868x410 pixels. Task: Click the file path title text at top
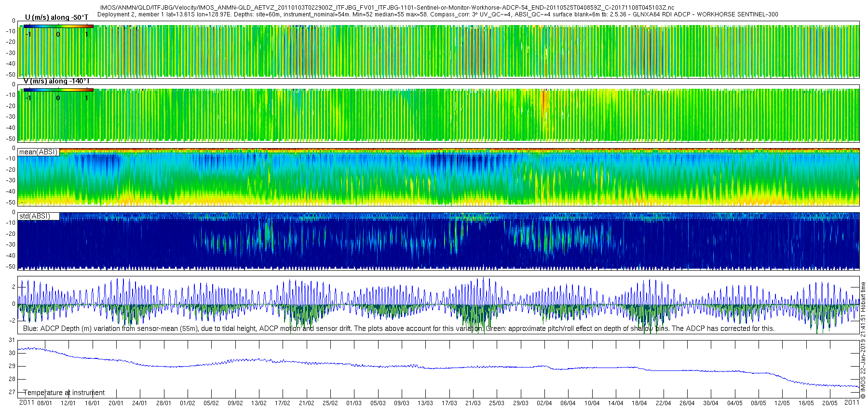coord(387,8)
